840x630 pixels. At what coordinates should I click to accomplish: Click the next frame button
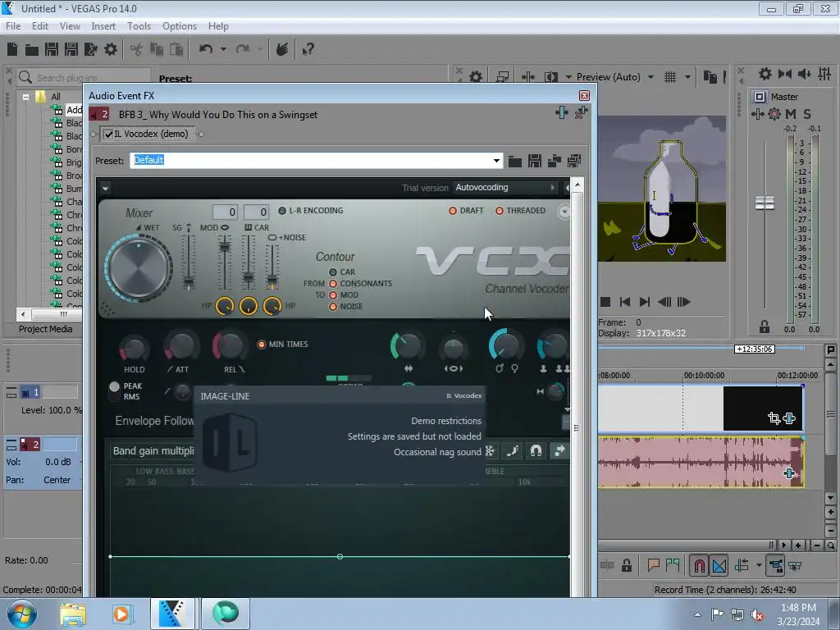coord(683,302)
